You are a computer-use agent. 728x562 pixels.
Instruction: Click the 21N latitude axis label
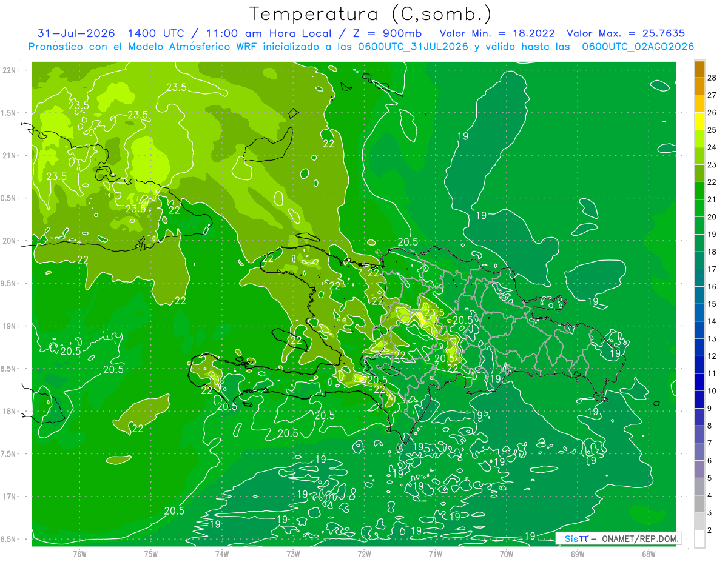pyautogui.click(x=9, y=156)
